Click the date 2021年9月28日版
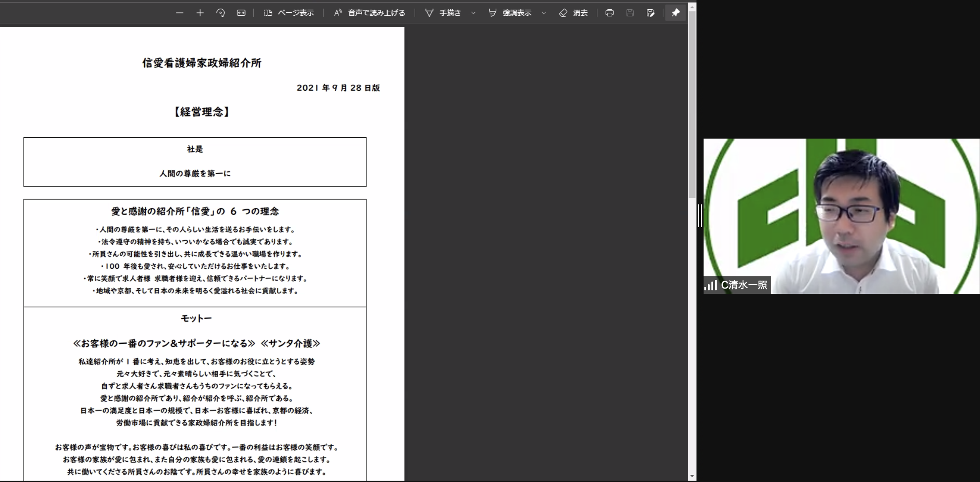 coord(338,88)
